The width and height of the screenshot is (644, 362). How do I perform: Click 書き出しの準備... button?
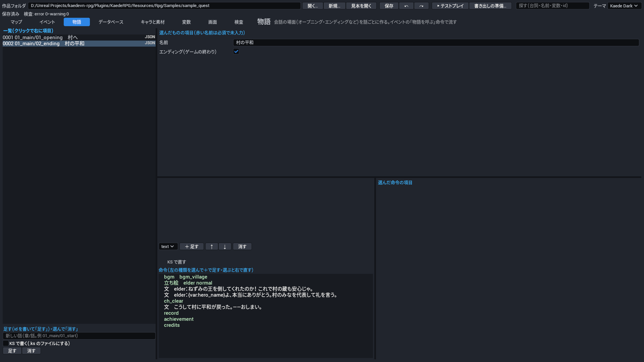tap(490, 6)
